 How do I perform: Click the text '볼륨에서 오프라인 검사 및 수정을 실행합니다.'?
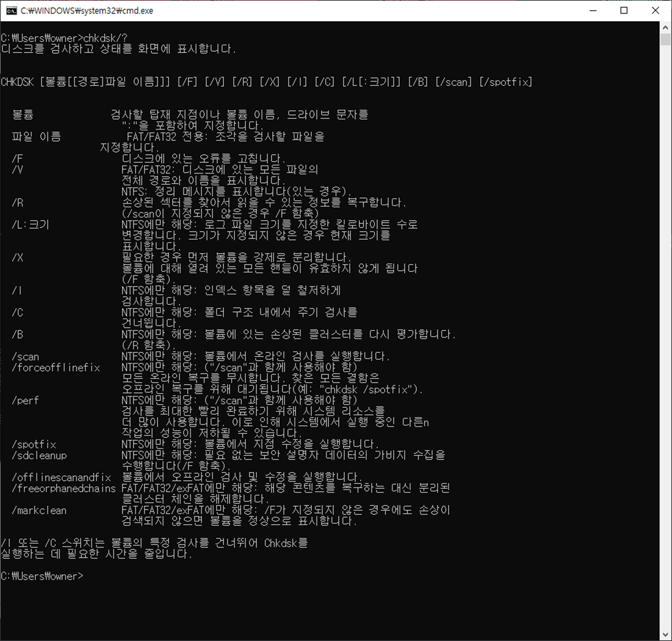pos(242,478)
